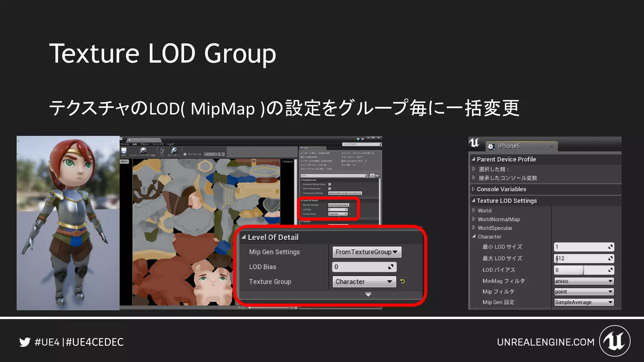Open the MinMag フィルタ aniso dropdown
The width and height of the screenshot is (644, 362).
tap(584, 281)
